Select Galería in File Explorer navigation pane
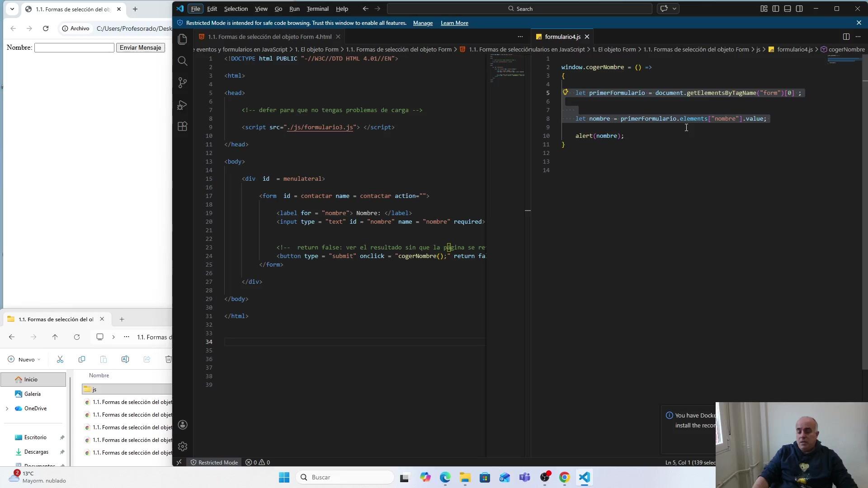 point(33,394)
